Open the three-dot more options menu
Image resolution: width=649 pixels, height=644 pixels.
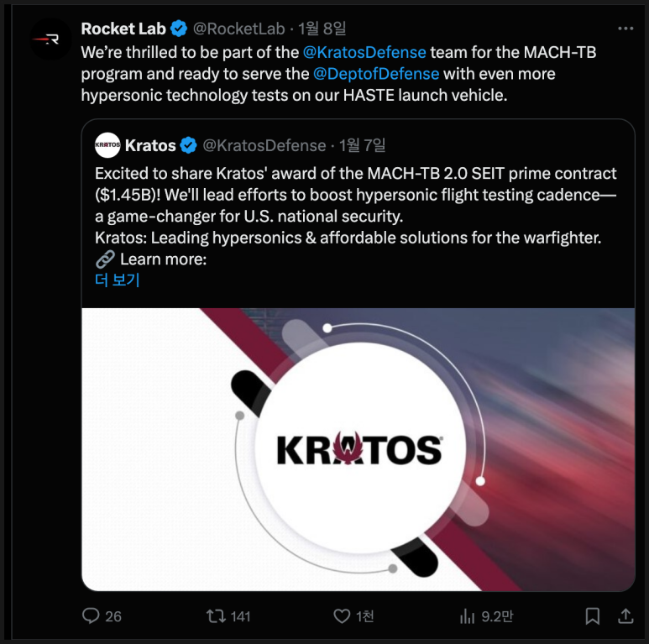[x=625, y=29]
